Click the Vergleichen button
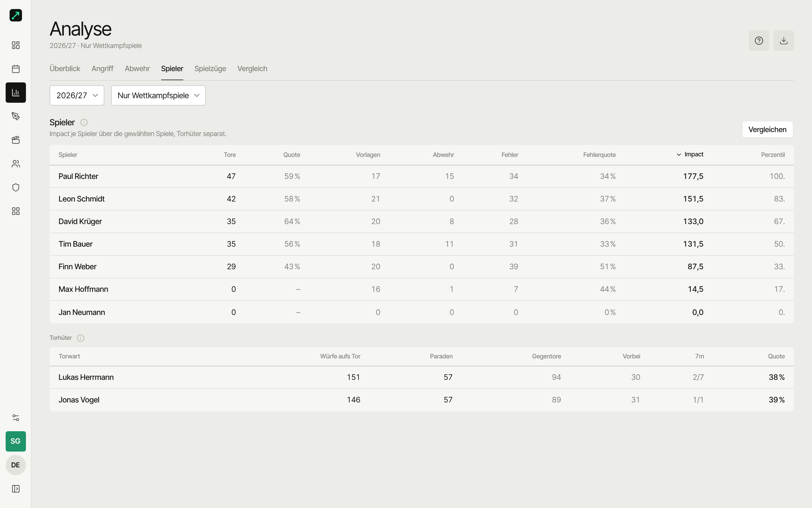This screenshot has width=812, height=508. pos(767,129)
